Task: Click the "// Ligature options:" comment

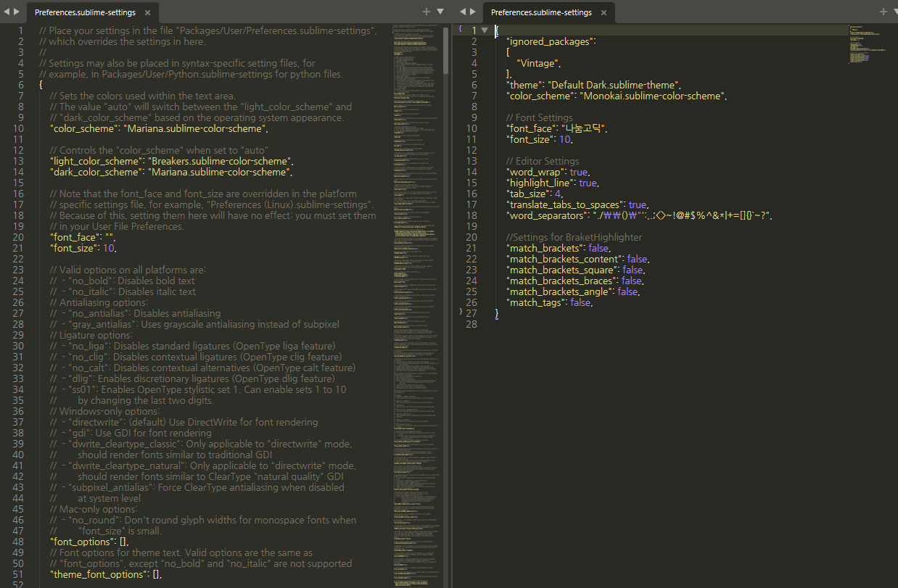Action: (91, 335)
